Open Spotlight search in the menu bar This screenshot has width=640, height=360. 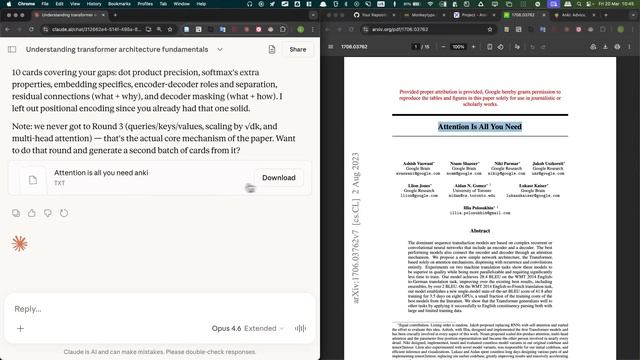pos(579,4)
